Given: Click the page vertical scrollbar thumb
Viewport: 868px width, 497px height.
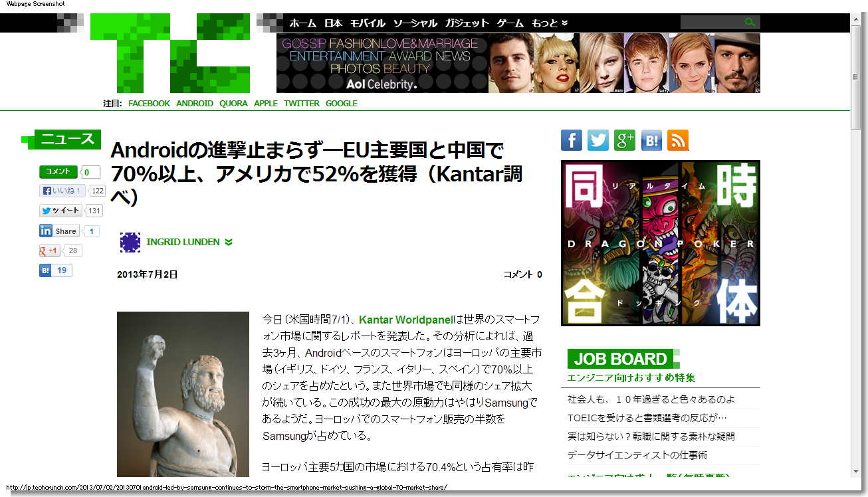Looking at the screenshot, I should pos(856,78).
